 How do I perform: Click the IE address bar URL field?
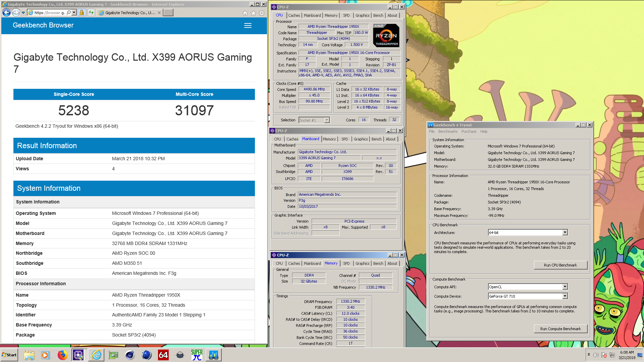click(50, 13)
